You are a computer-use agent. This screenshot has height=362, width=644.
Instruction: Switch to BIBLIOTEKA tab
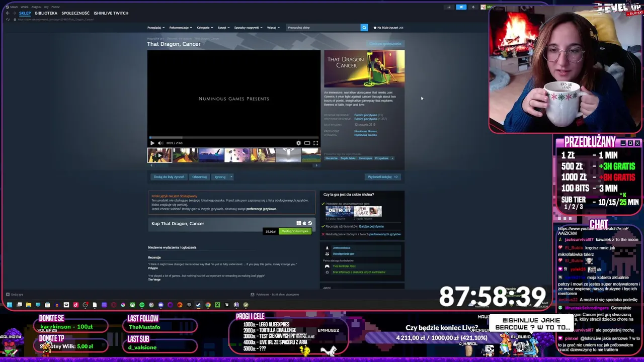[x=46, y=13]
